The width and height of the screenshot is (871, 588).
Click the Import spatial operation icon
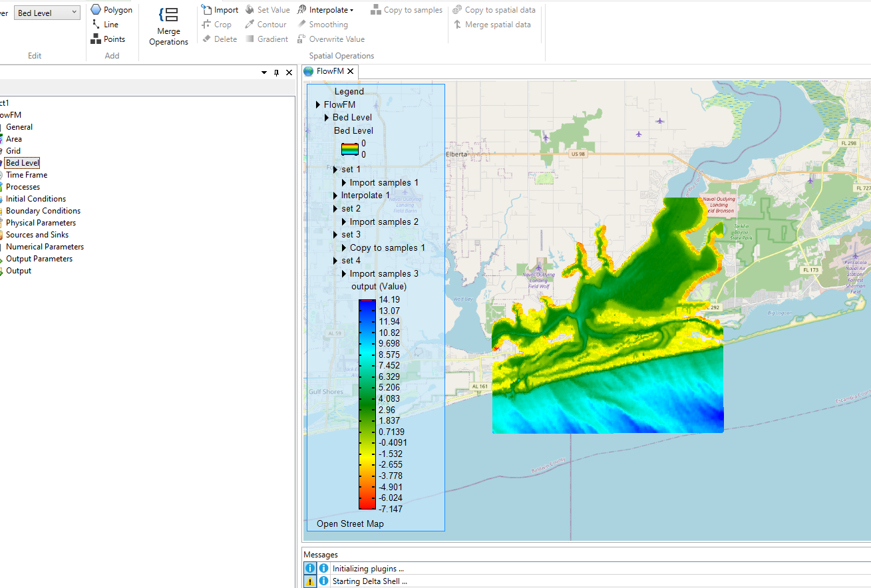[207, 10]
